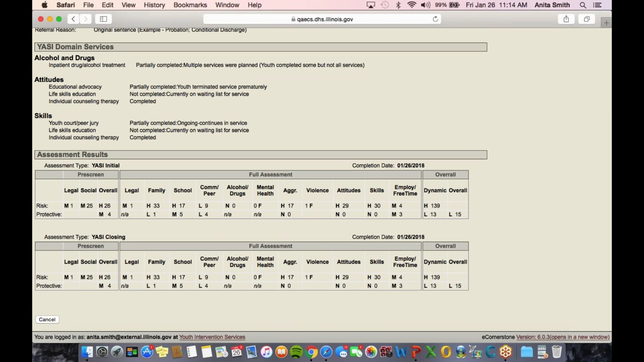Open the Bookmarks menu
This screenshot has width=644, height=362.
point(190,5)
